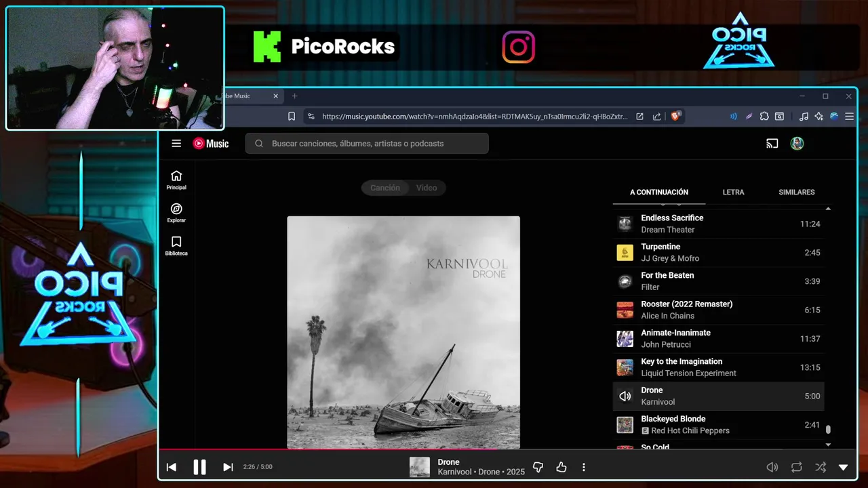This screenshot has width=868, height=488.
Task: Click the Karnivool Drone album artwork
Action: [403, 332]
